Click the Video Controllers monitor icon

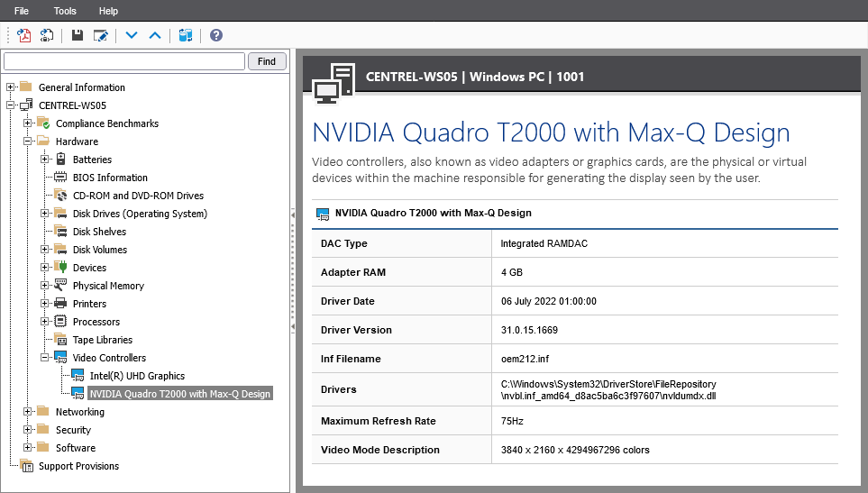[60, 358]
